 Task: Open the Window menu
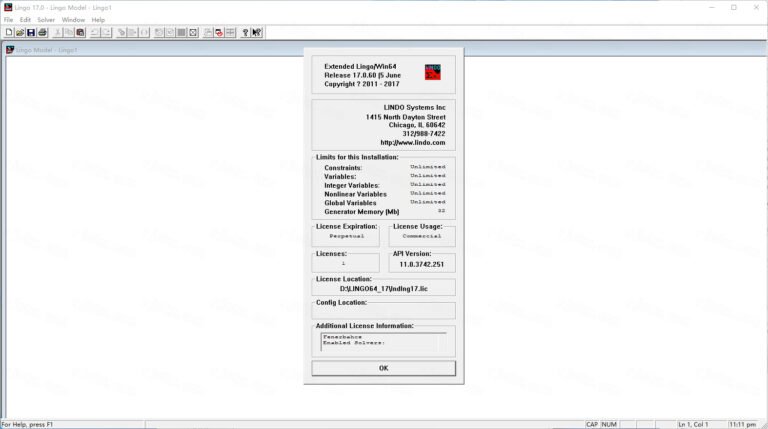point(73,20)
